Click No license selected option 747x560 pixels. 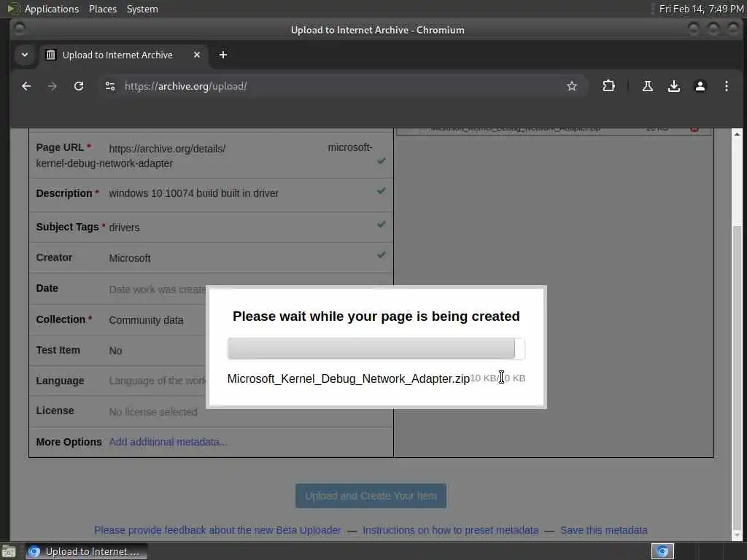point(153,412)
